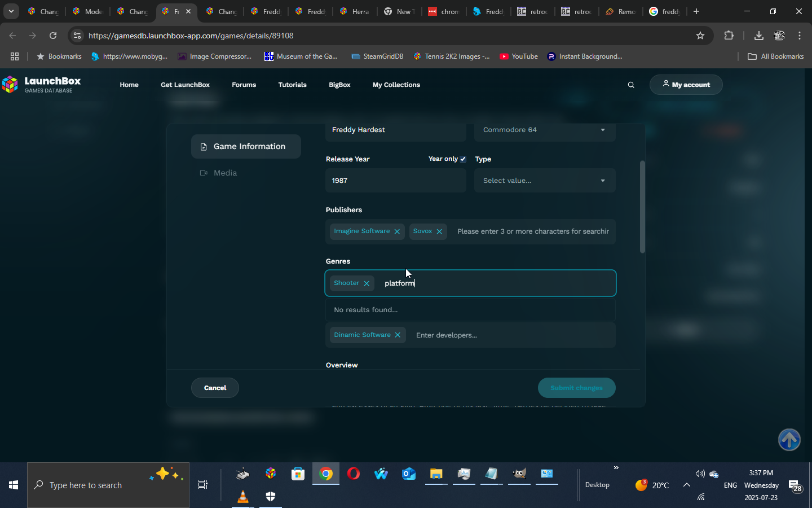Click the dialog's vertical scrollbar thumb
The height and width of the screenshot is (508, 812).
[642, 207]
